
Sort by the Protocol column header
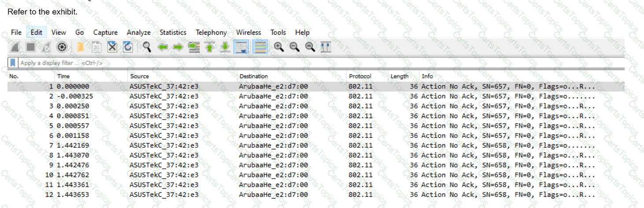(x=360, y=76)
